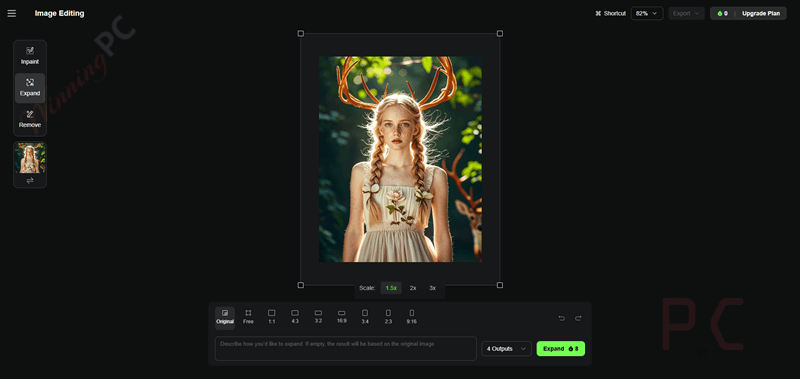Image resolution: width=800 pixels, height=379 pixels.
Task: Choose the 3:4 aspect ratio
Action: (365, 317)
